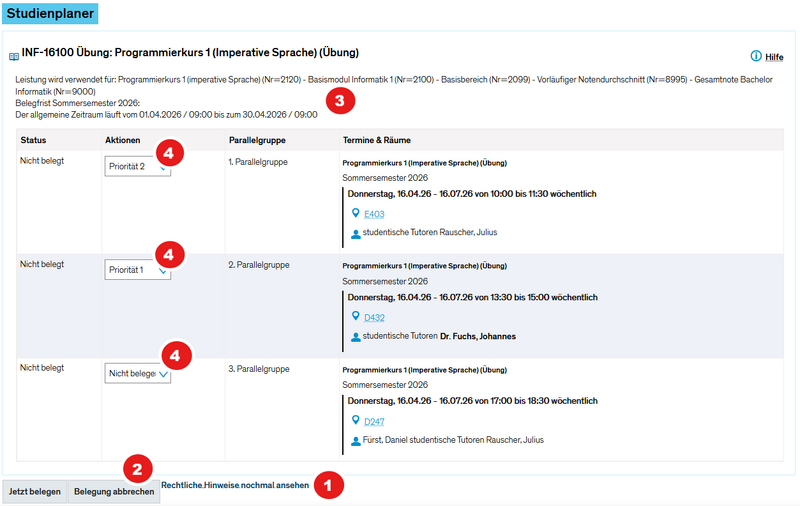This screenshot has width=800, height=506.
Task: Click Nicht belegt status in 3. Parallelgruppe row
Action: point(42,368)
